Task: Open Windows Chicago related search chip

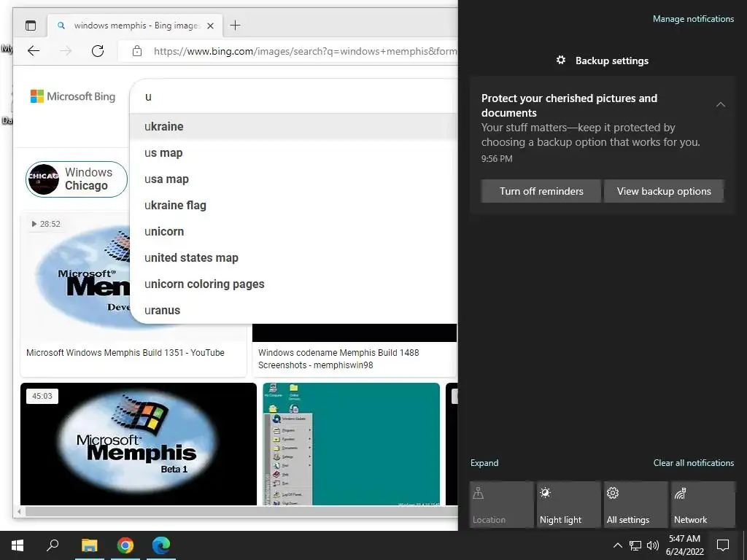Action: pyautogui.click(x=76, y=179)
